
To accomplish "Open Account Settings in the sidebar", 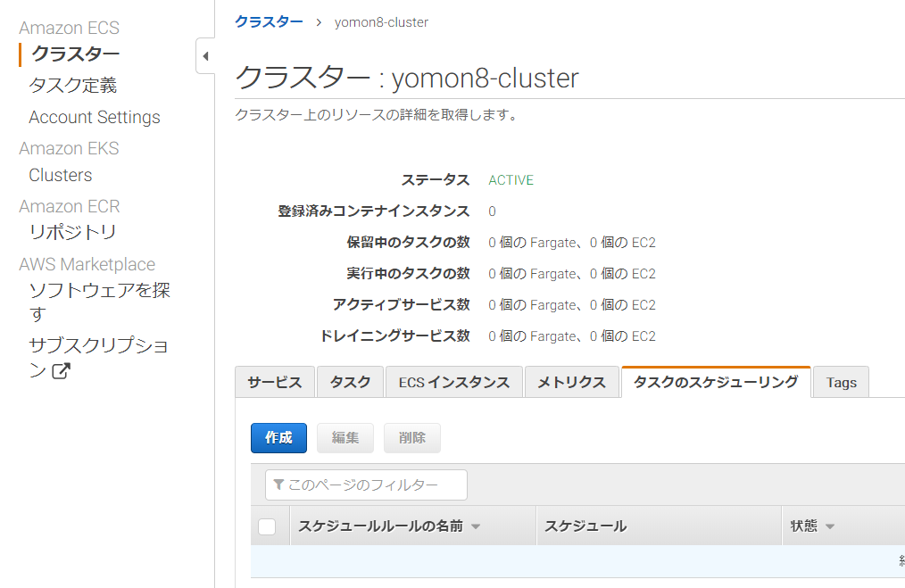I will click(95, 117).
